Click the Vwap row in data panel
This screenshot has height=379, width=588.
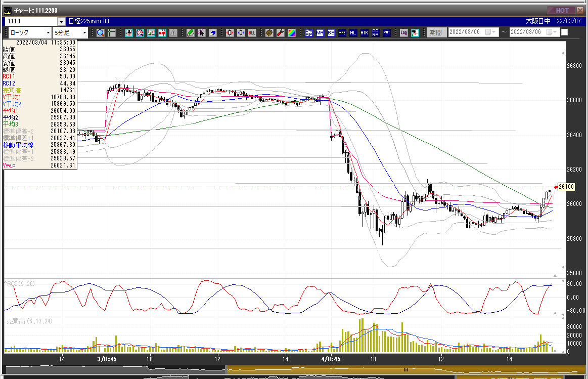39,165
